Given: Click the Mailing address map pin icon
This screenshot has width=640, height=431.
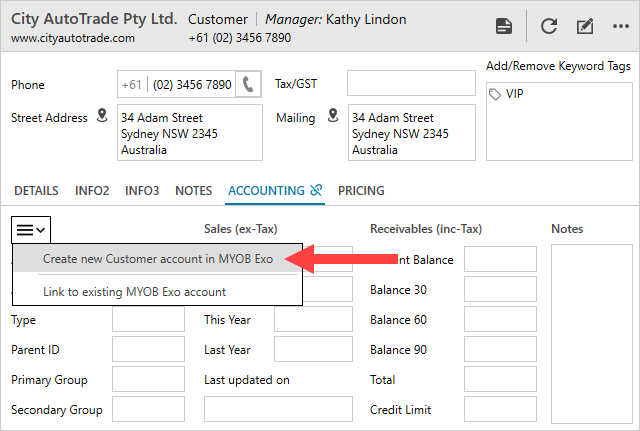Looking at the screenshot, I should pyautogui.click(x=334, y=117).
